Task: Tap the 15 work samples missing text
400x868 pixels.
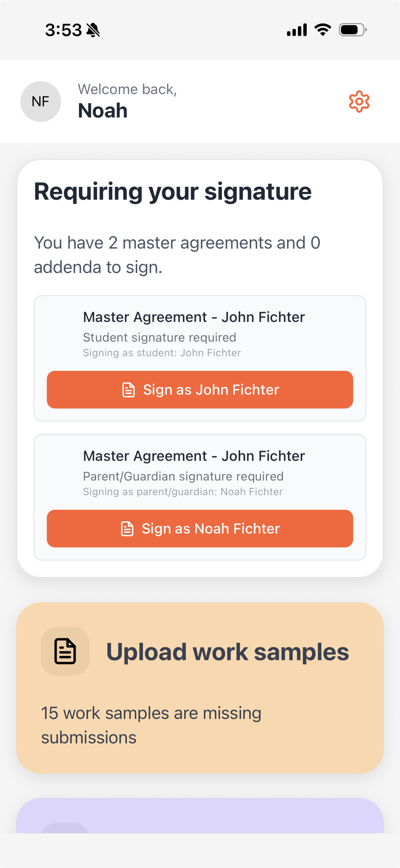Action: 151,725
